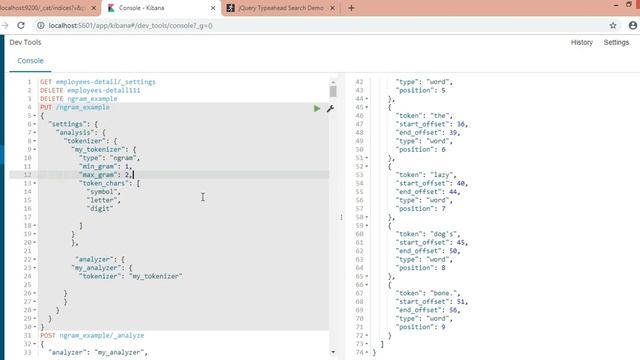
Task: Click the "max_gram": 2 line
Action: point(106,175)
